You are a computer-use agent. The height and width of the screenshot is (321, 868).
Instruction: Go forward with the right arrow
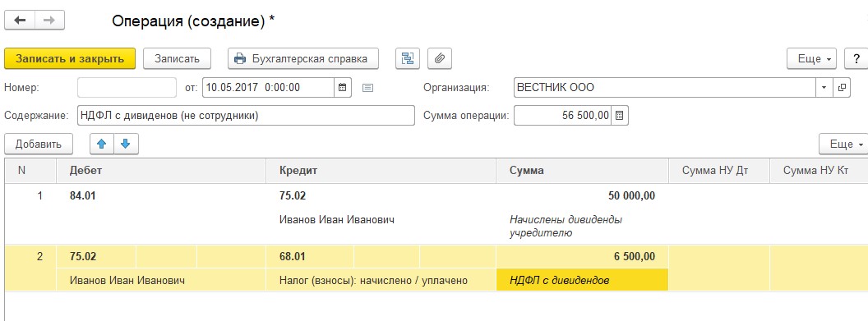pyautogui.click(x=49, y=21)
